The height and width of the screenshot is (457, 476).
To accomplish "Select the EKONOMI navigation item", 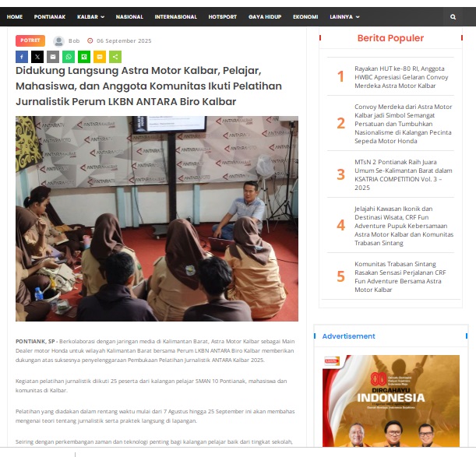I will pos(305,17).
